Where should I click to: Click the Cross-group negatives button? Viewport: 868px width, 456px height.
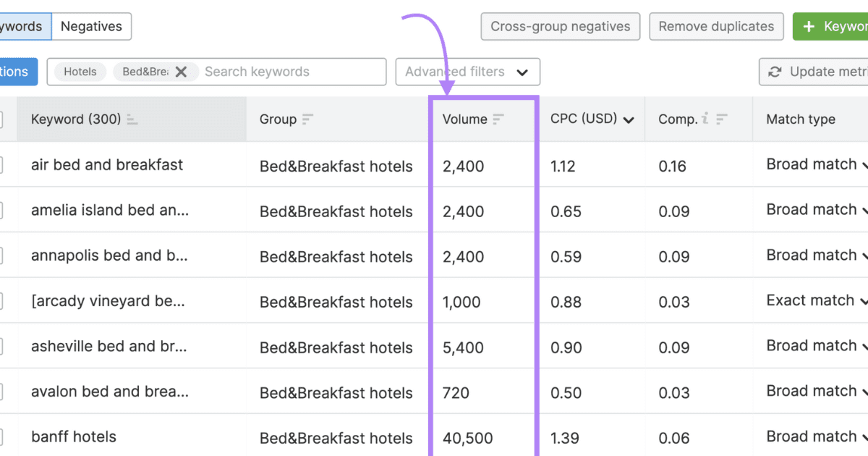(x=561, y=27)
